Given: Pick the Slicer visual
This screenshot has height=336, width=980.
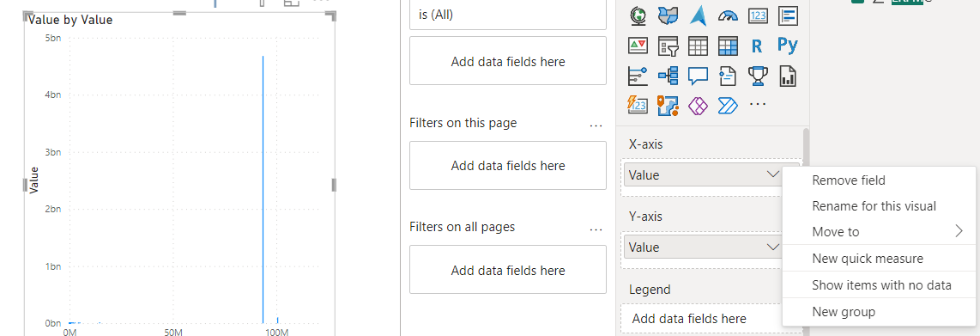Looking at the screenshot, I should point(668,46).
